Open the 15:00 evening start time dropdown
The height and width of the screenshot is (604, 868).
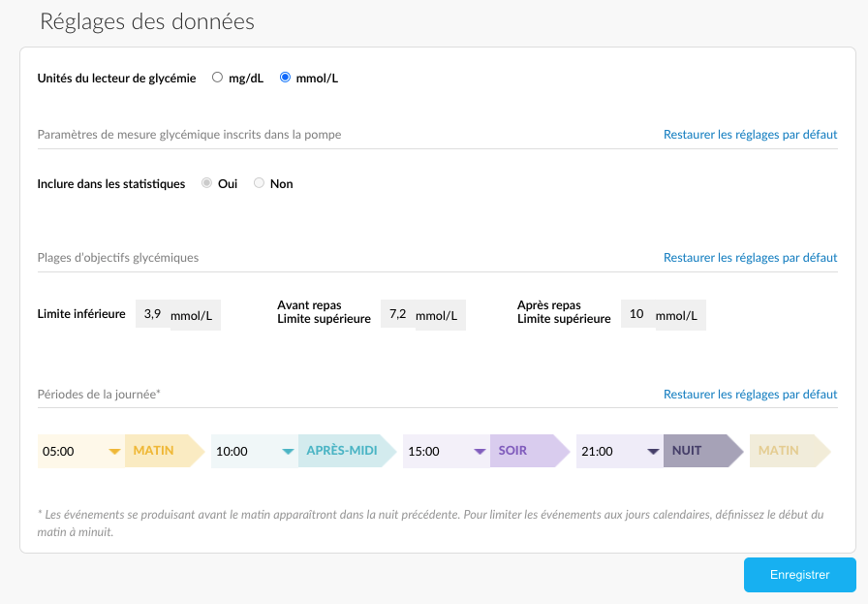coord(447,451)
